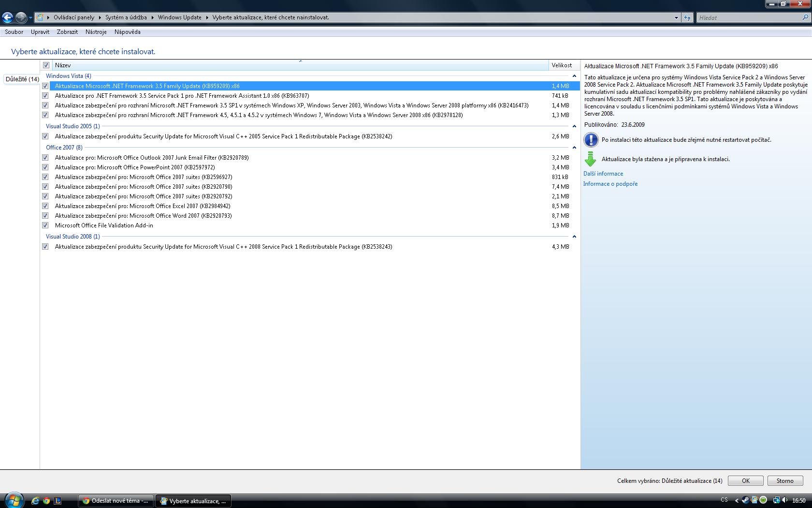Launch Internet Explorer from Quick Launch
The width and height of the screenshot is (812, 508).
click(x=35, y=501)
